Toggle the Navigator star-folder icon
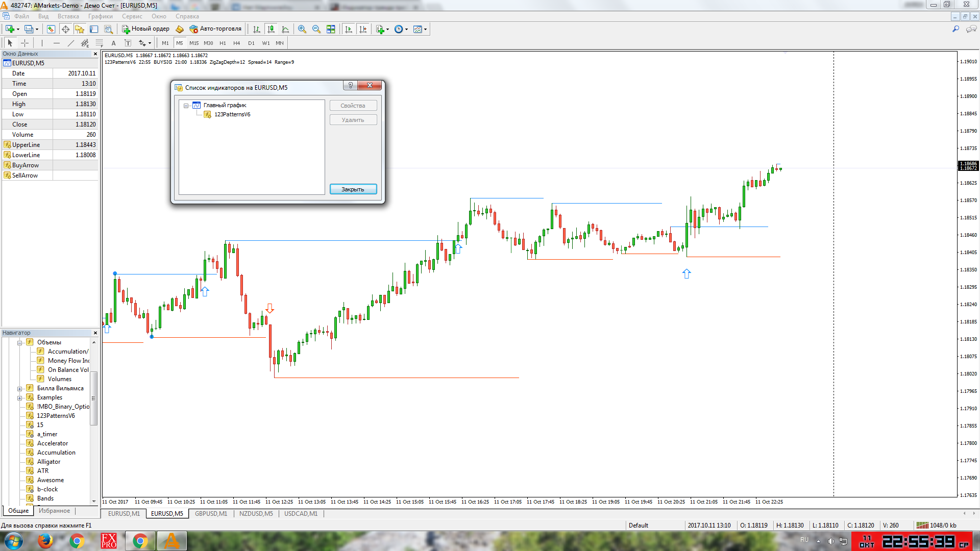Image resolution: width=980 pixels, height=551 pixels. (x=80, y=29)
